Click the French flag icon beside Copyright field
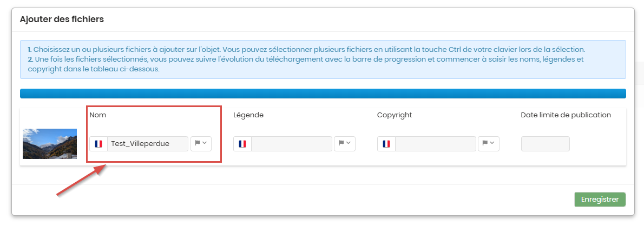The height and width of the screenshot is (226, 644). [x=386, y=144]
